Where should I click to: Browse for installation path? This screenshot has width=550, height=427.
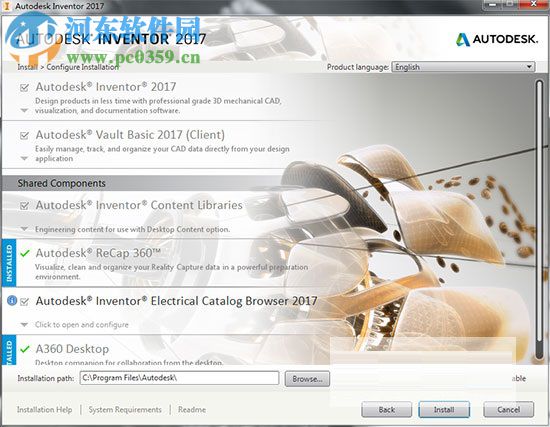[x=307, y=379]
